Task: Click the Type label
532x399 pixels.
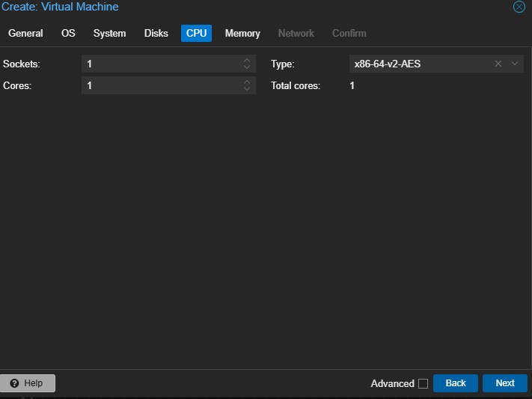Action: pos(282,64)
